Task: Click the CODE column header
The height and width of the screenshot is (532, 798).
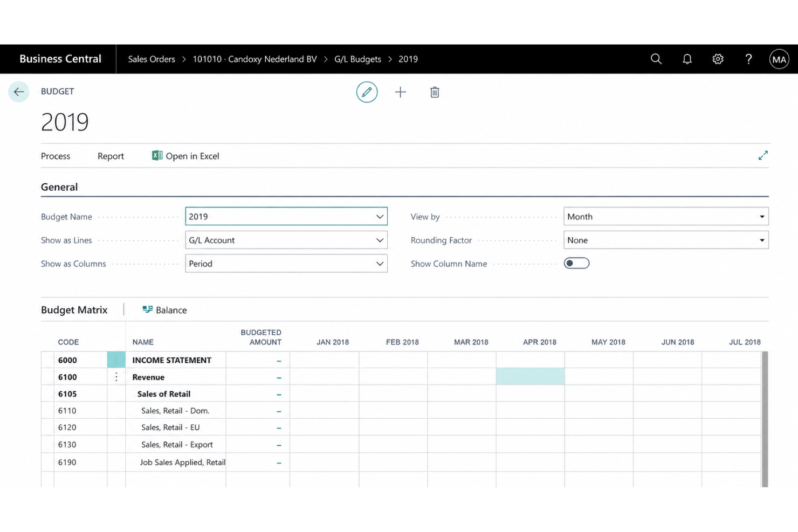Action: pyautogui.click(x=68, y=342)
